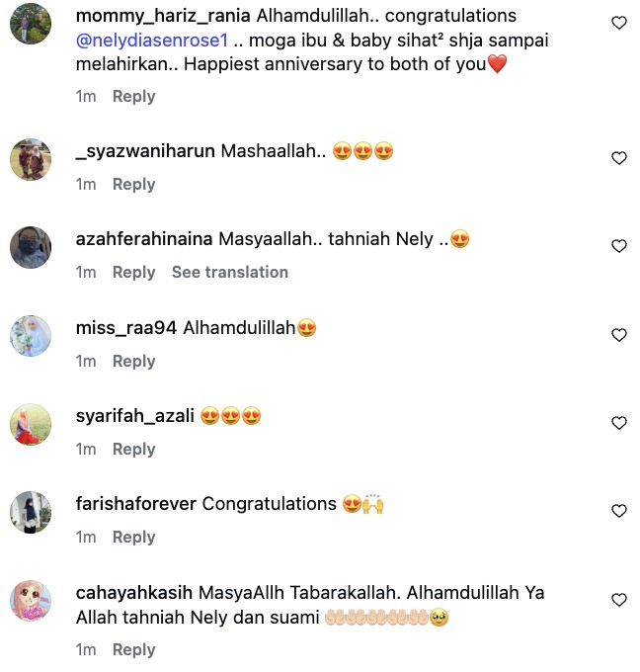
Task: See translation of azahferahinaina's comment
Action: point(230,272)
